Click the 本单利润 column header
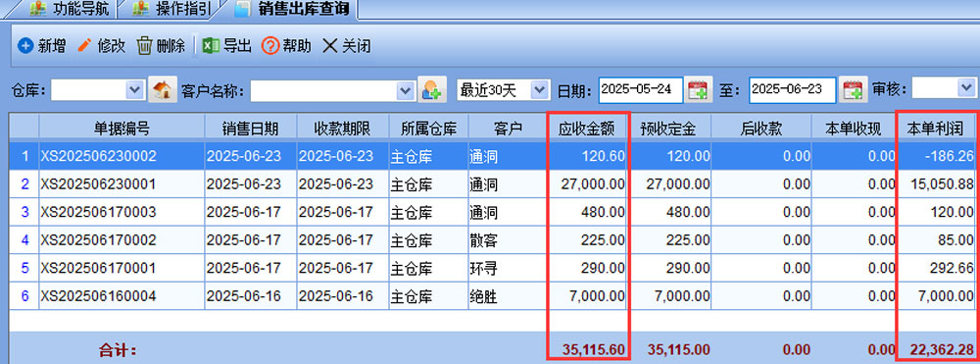This screenshot has height=364, width=980. click(x=936, y=129)
